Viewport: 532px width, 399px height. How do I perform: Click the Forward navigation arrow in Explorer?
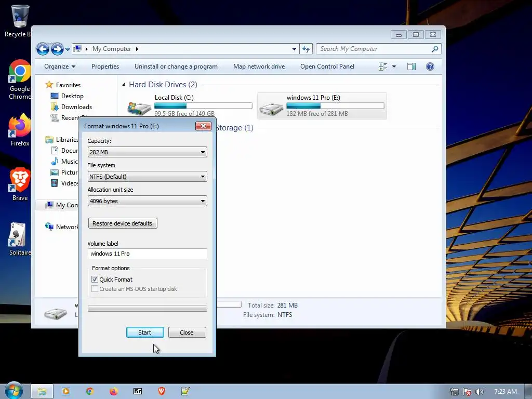(57, 49)
